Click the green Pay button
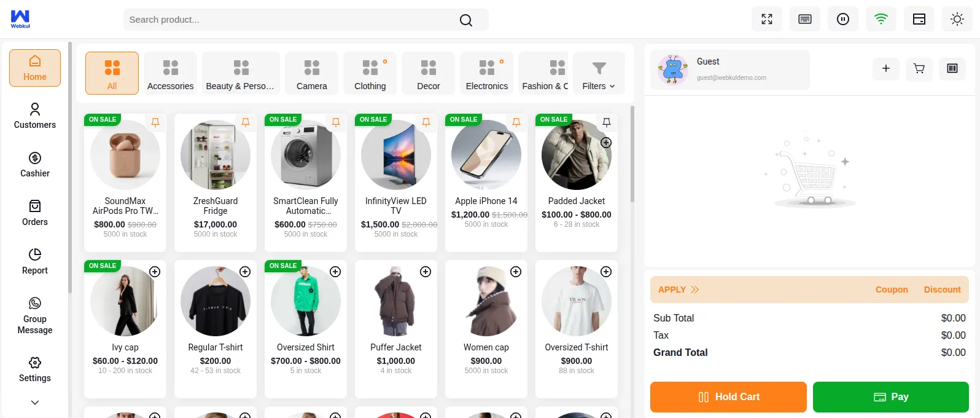 (x=891, y=397)
